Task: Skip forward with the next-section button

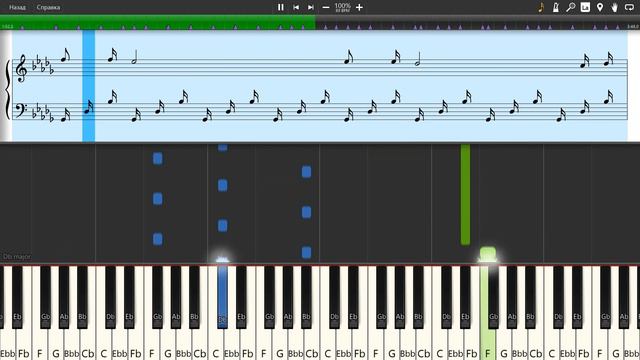Action: coord(311,7)
